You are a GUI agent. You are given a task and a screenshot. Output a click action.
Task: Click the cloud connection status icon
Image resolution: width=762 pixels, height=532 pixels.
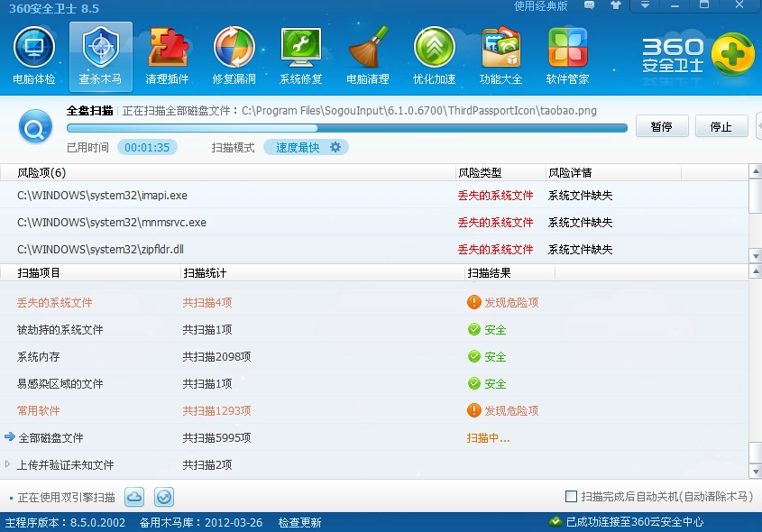555,522
